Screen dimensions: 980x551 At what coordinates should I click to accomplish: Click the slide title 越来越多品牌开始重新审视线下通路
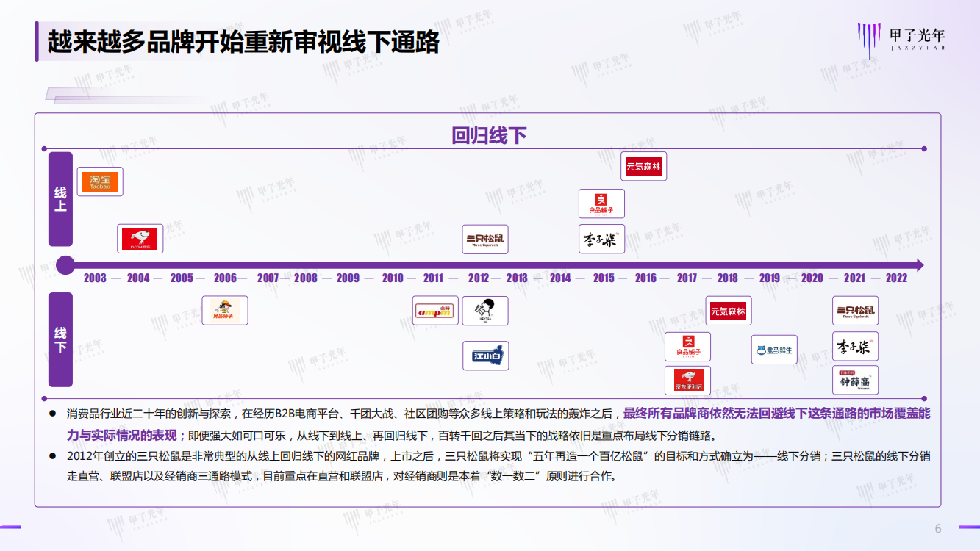pos(243,42)
